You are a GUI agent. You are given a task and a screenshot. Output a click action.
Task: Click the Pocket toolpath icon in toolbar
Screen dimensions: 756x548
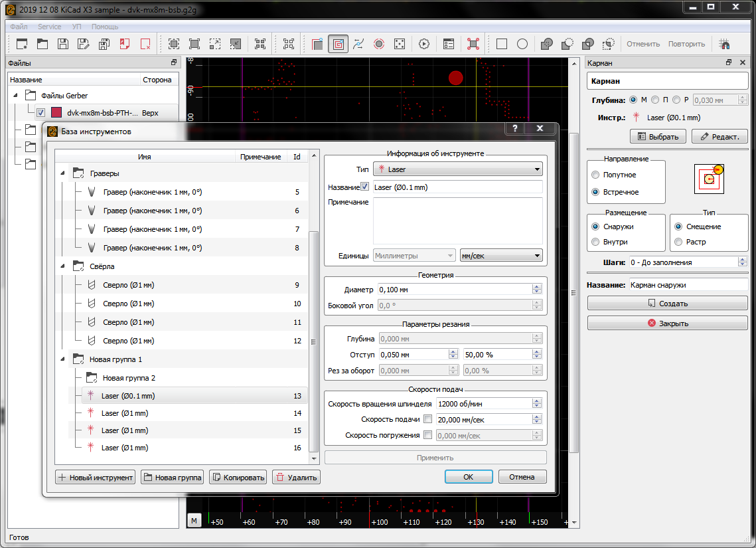coord(338,44)
